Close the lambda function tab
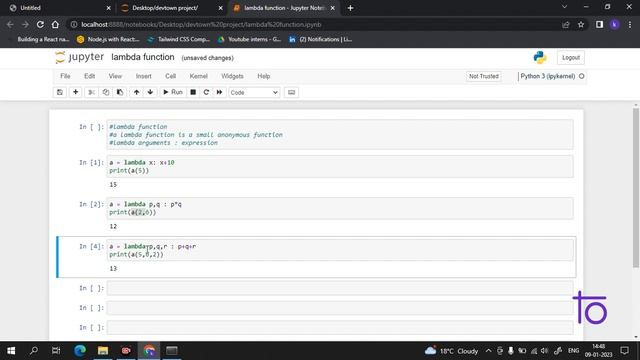Viewport: 640px width, 360px height. tap(333, 8)
